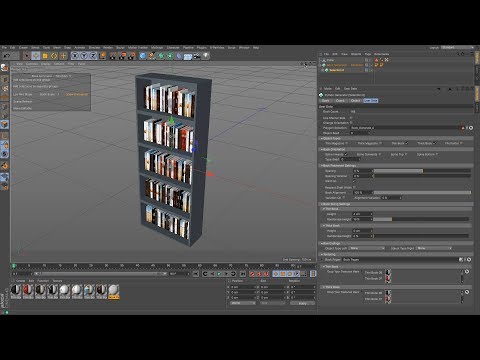
Task: Select the red material swatch
Action: click(x=28, y=291)
